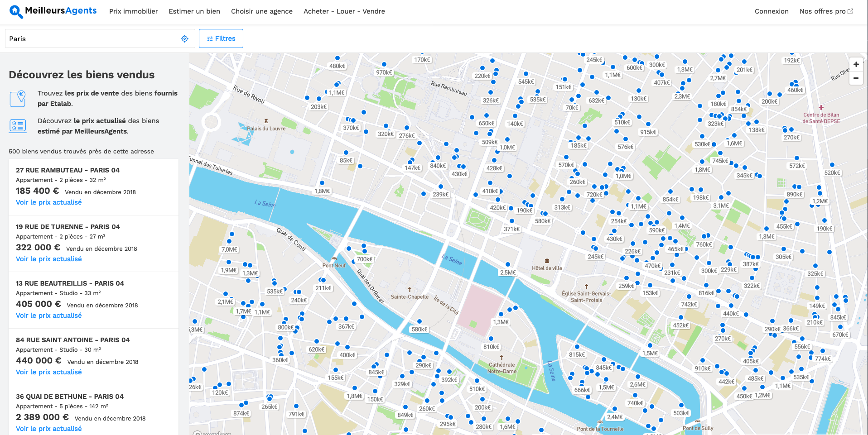Click the Église Saint-Gervais cross icon
Screen dimensions: 868x435
pyautogui.click(x=586, y=286)
